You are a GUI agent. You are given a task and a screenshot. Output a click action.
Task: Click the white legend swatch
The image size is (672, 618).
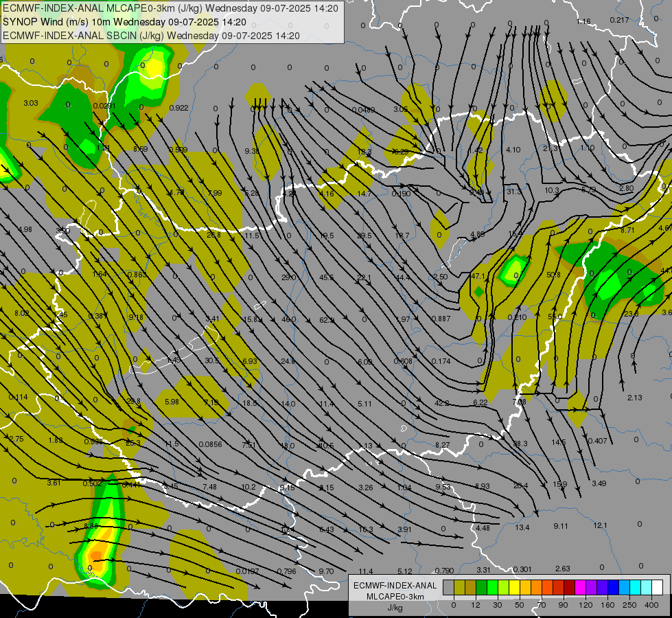(x=658, y=587)
